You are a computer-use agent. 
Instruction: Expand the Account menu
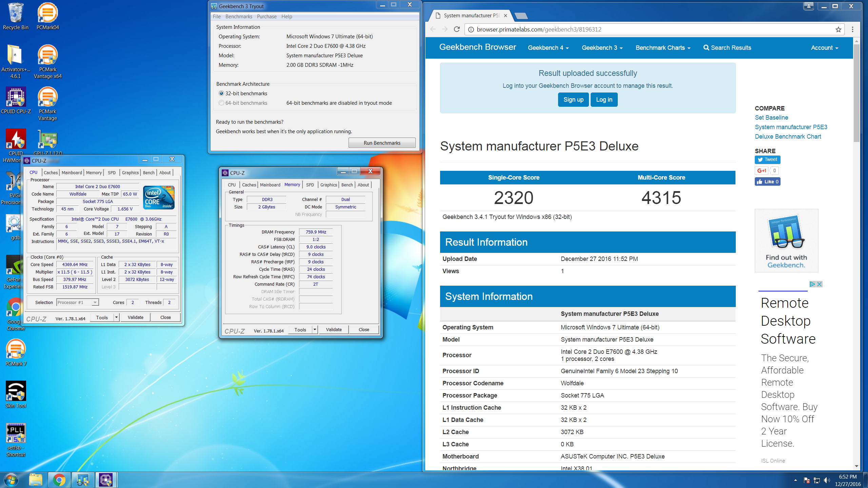(x=825, y=48)
